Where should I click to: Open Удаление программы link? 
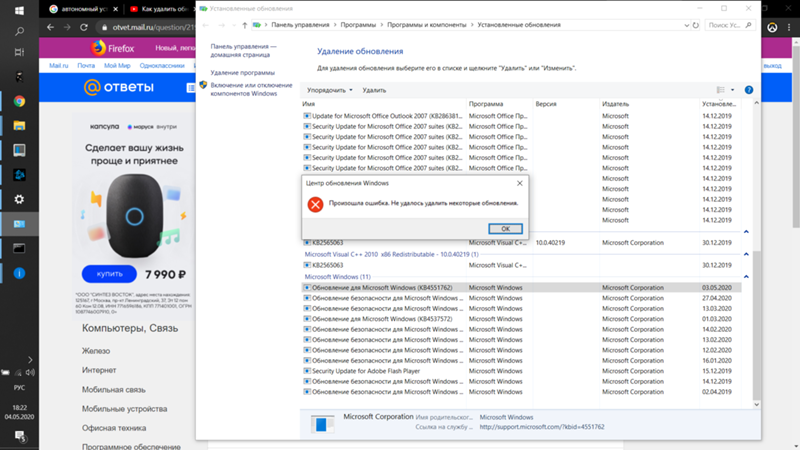[242, 73]
